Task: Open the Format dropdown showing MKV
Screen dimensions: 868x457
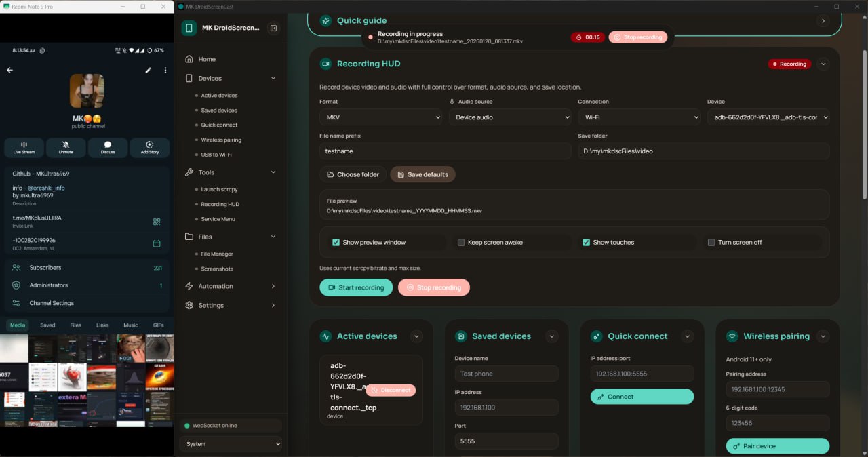Action: point(380,117)
